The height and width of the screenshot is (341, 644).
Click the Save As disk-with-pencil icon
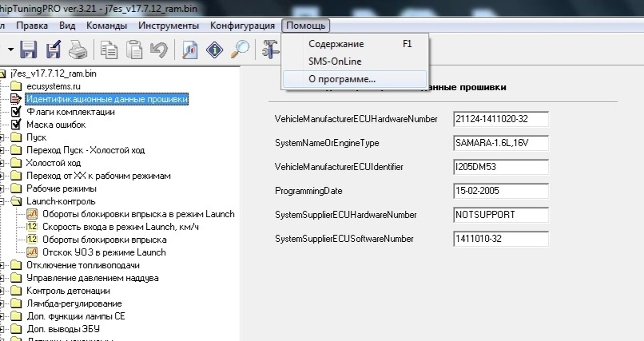[54, 50]
